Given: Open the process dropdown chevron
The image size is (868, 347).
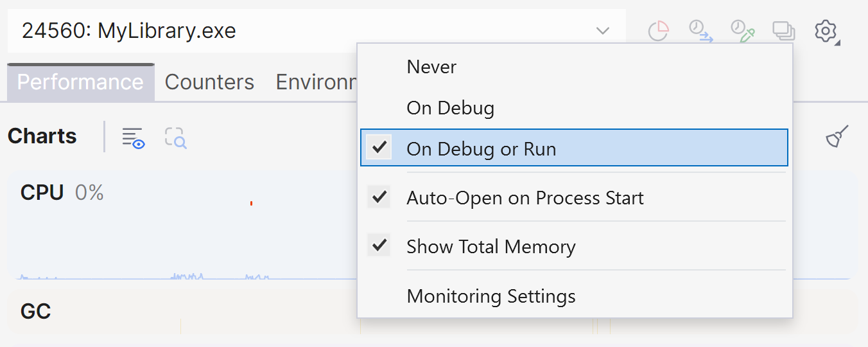Looking at the screenshot, I should pos(602,31).
